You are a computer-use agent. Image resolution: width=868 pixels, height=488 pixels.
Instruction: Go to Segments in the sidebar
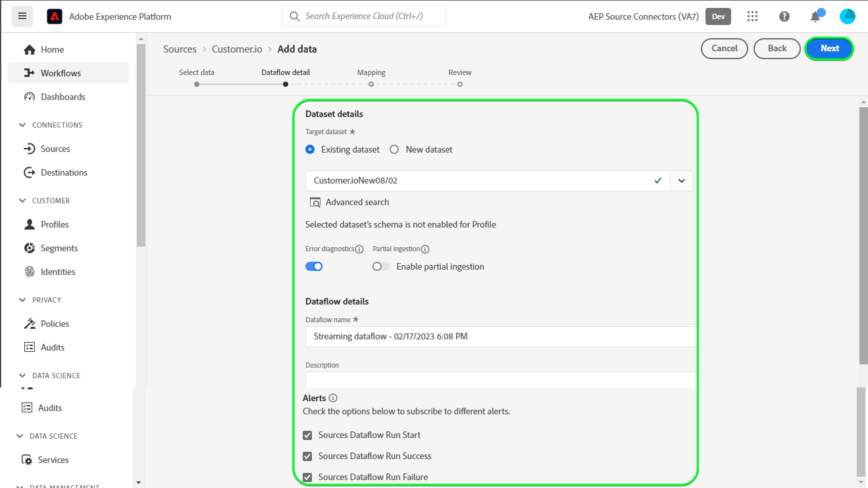click(59, 248)
